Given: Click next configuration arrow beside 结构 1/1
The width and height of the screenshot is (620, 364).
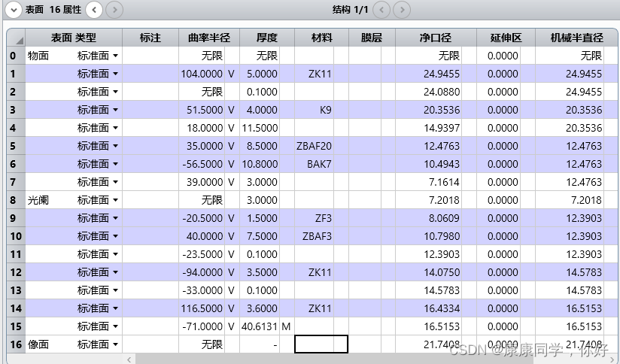Looking at the screenshot, I should 402,10.
